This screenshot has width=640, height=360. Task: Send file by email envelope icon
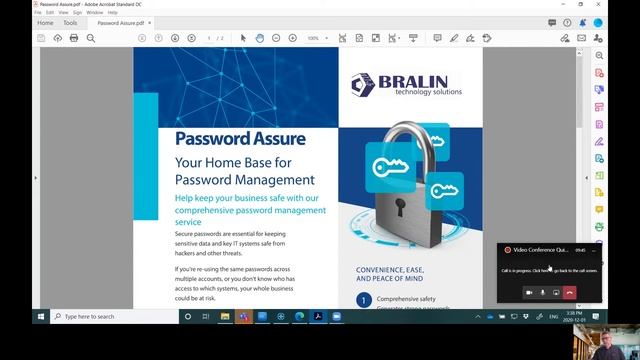coord(581,38)
